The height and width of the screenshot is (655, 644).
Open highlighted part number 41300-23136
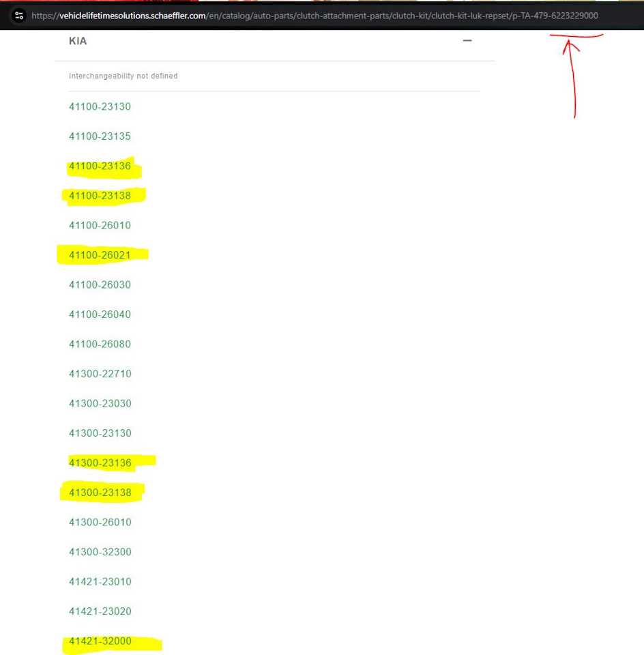coord(100,463)
